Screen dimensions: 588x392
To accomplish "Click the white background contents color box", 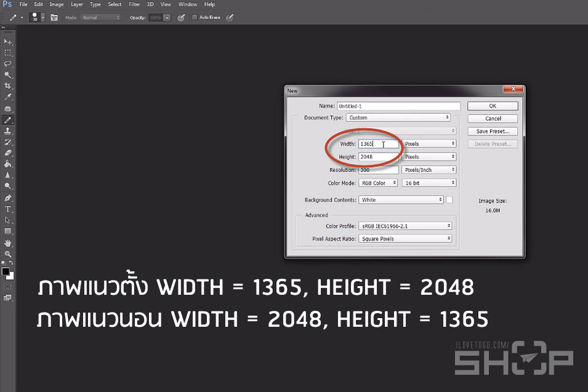I will click(449, 200).
